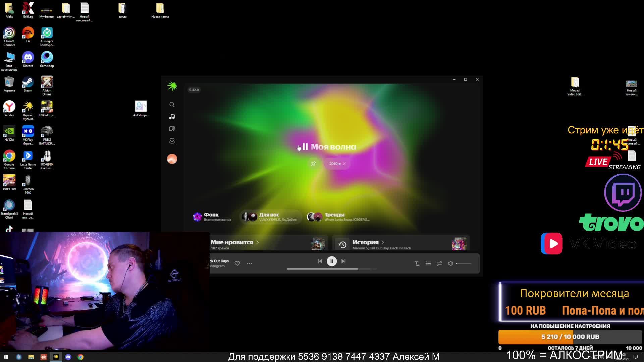Screen dimensions: 644x362
Task: Open the user profile avatar
Action: point(172,159)
